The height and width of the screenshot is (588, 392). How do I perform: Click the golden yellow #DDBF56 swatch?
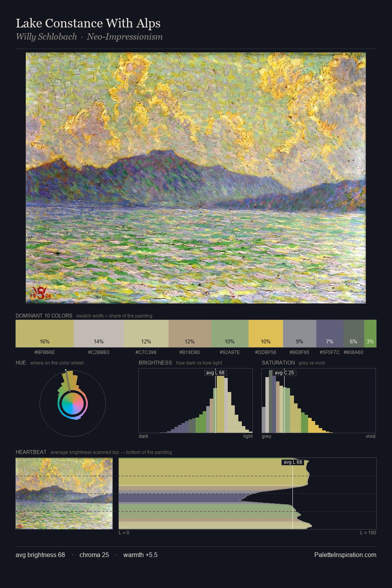click(x=266, y=334)
